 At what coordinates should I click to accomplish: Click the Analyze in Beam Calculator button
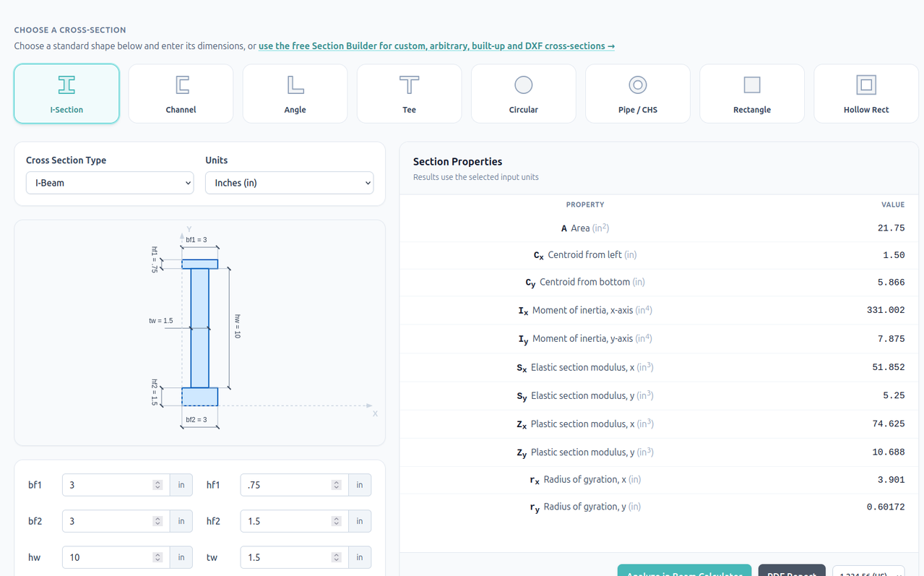click(x=684, y=571)
